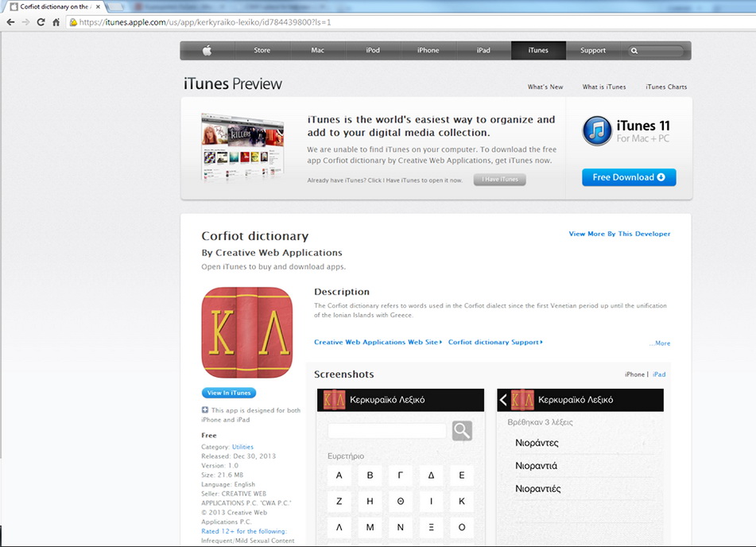
Task: Click the I Have iTunes button
Action: (500, 180)
